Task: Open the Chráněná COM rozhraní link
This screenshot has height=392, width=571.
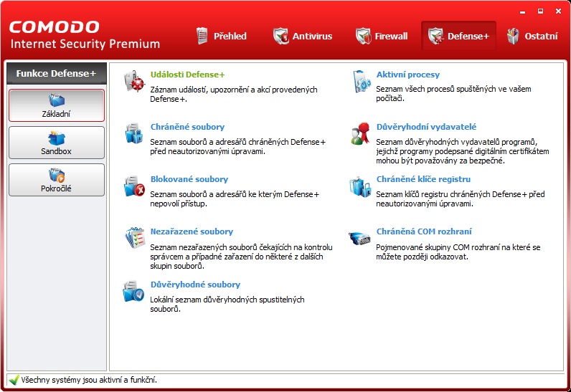Action: [x=424, y=231]
